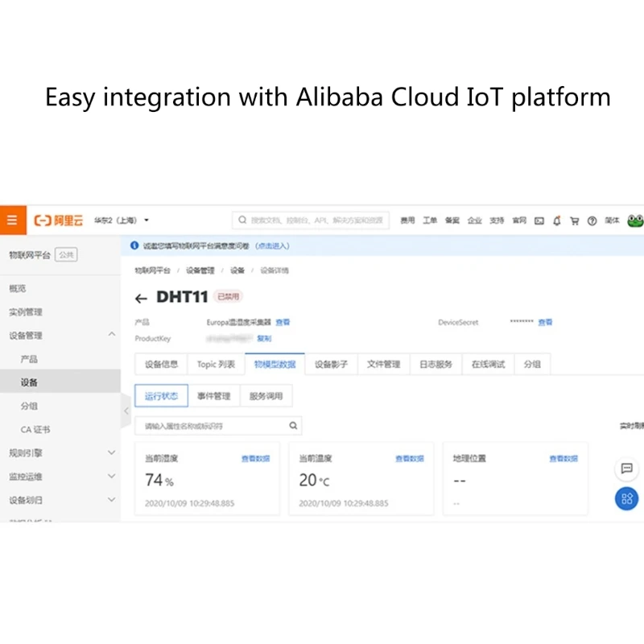Click the 工单 top menu item

pos(430,221)
